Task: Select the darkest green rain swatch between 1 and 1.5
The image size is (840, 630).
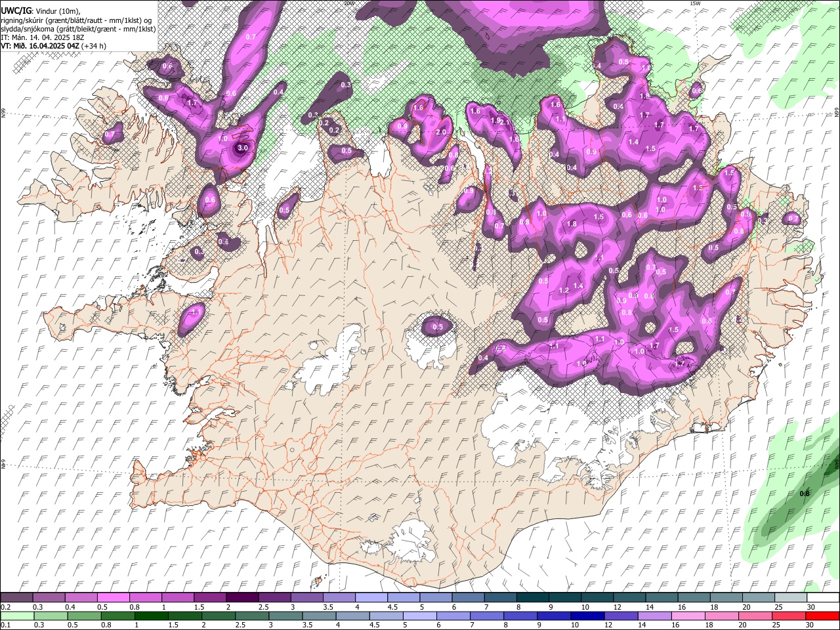Action: (151, 616)
